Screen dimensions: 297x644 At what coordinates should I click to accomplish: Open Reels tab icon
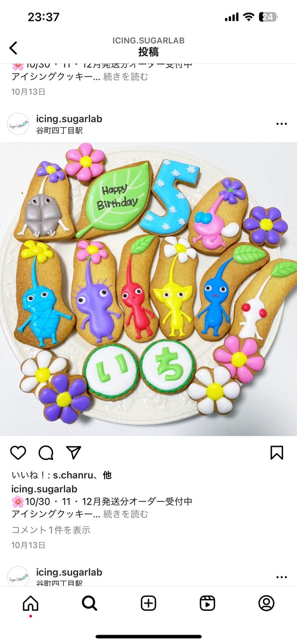(207, 603)
